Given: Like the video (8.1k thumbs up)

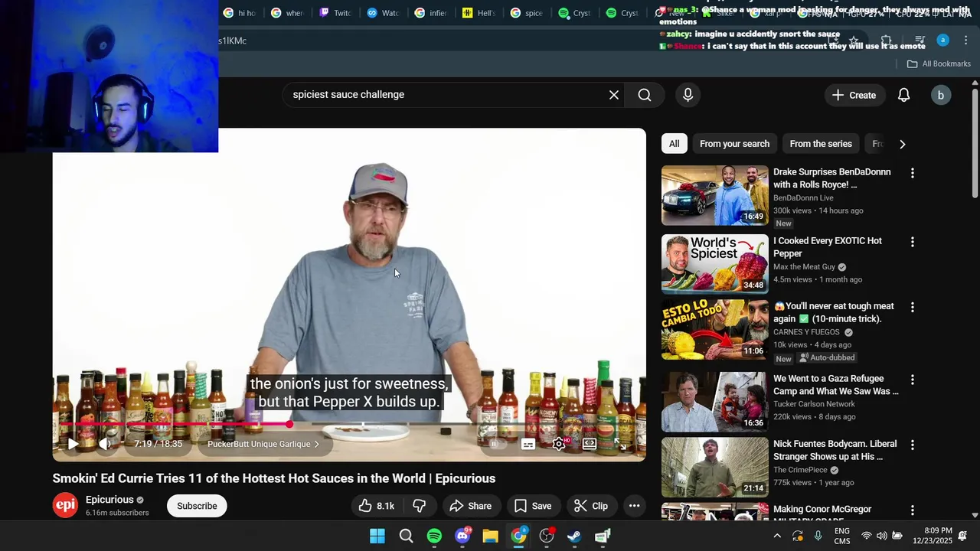Looking at the screenshot, I should click(377, 506).
